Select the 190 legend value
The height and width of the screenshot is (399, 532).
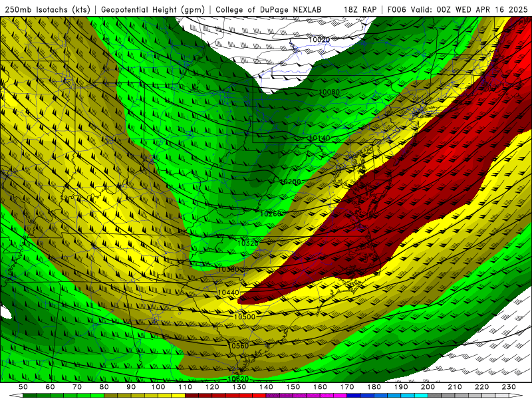coord(401,387)
